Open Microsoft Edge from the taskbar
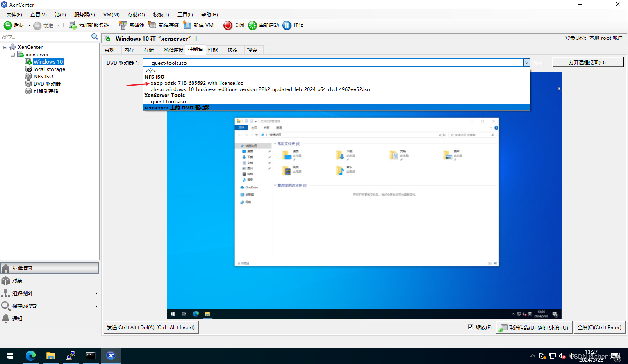Image resolution: width=628 pixels, height=364 pixels. (31, 356)
